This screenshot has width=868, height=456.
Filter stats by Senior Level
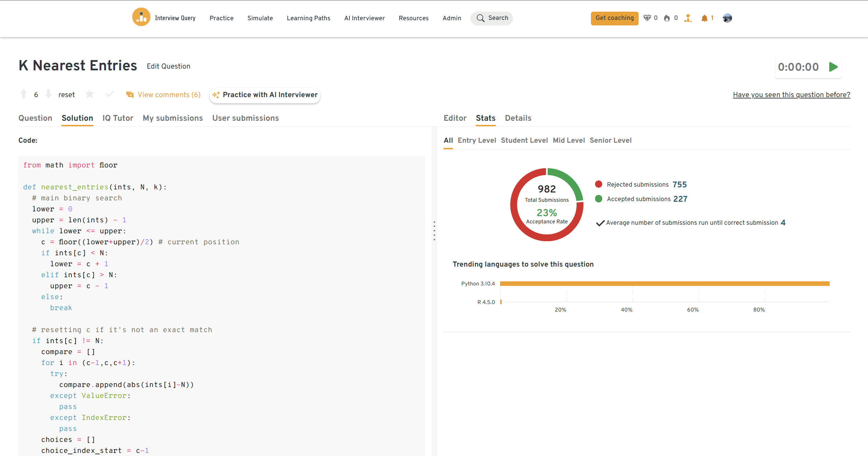[610, 140]
